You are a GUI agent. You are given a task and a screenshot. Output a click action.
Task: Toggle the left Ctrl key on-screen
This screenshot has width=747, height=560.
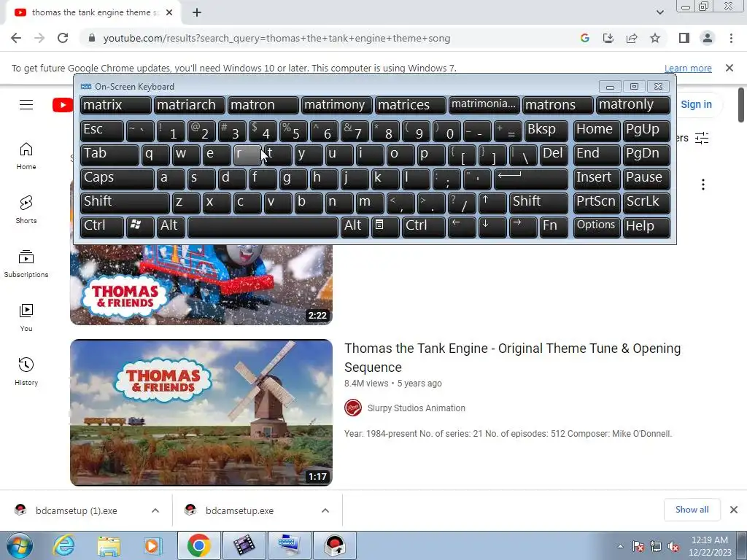point(102,227)
